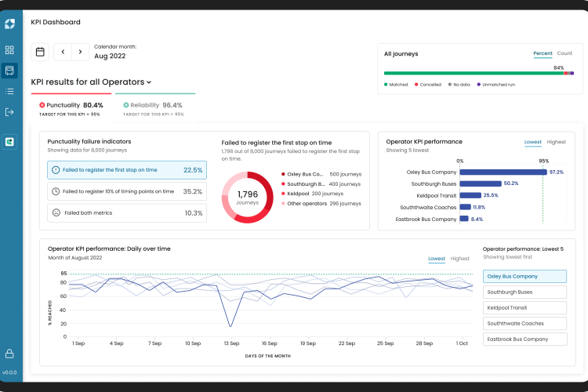This screenshot has width=588, height=392.
Task: Select Percent view in All journeys
Action: pyautogui.click(x=543, y=53)
